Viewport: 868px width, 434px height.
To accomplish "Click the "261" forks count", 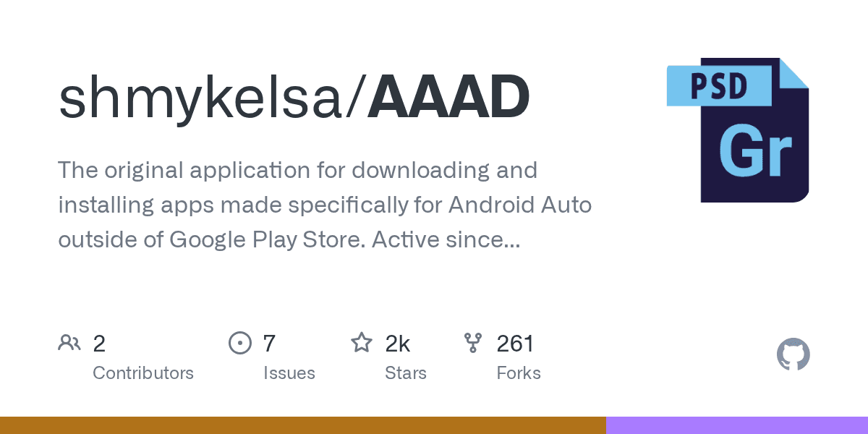I will 515,344.
